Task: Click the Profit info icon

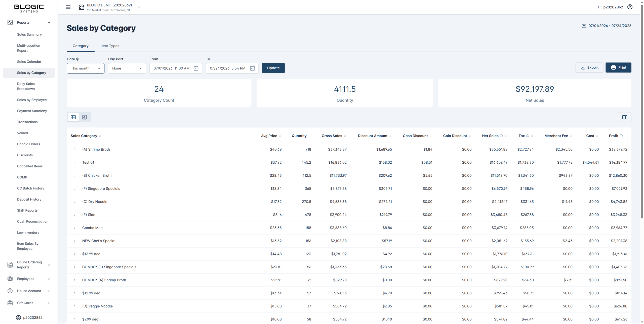Action: [621, 136]
